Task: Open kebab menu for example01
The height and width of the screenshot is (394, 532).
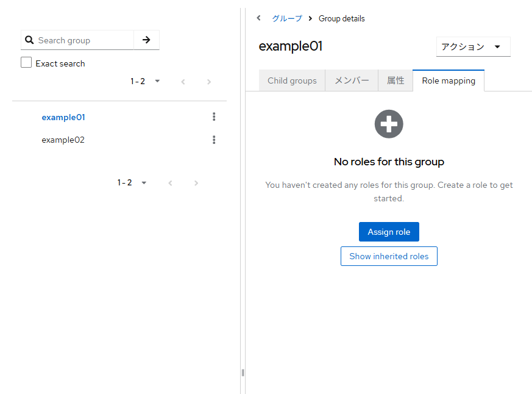Action: tap(214, 117)
